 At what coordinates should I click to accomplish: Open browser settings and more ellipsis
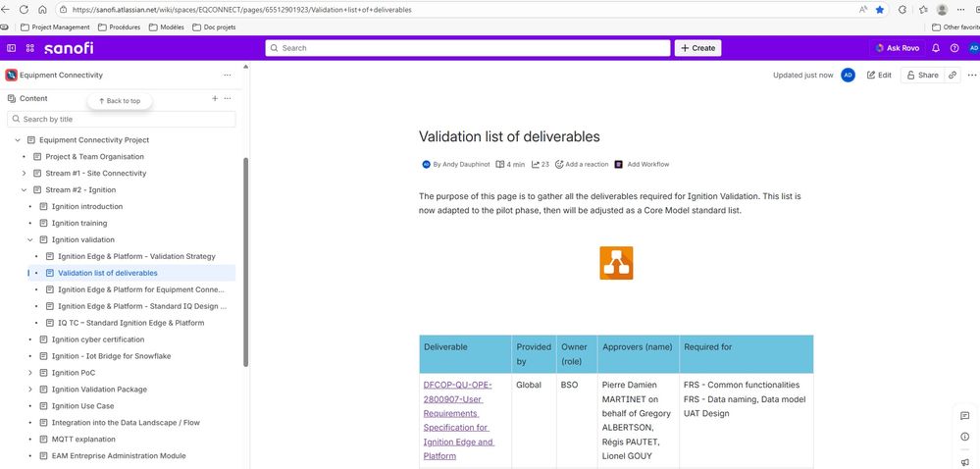pyautogui.click(x=961, y=10)
